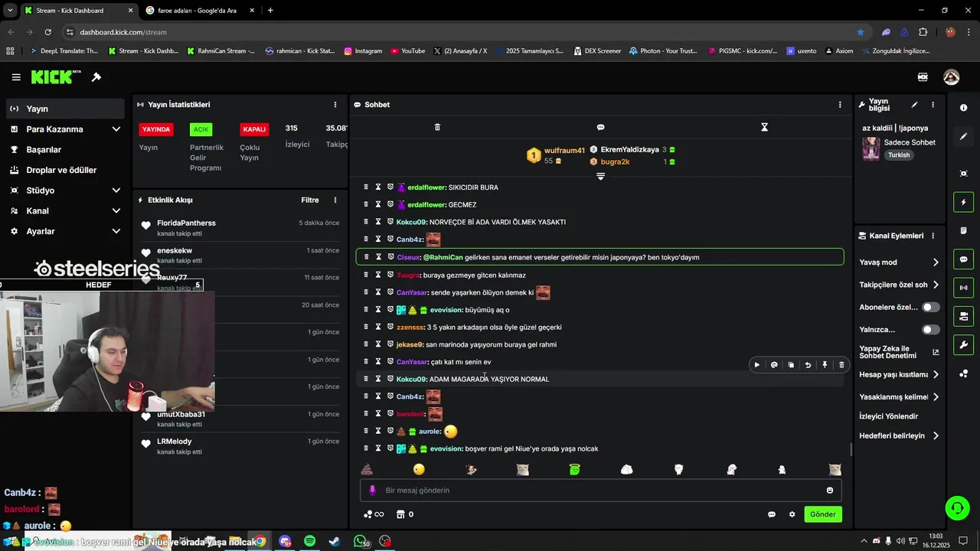Toggle the Abonelere özel switch
Image resolution: width=980 pixels, height=551 pixels.
pyautogui.click(x=930, y=307)
